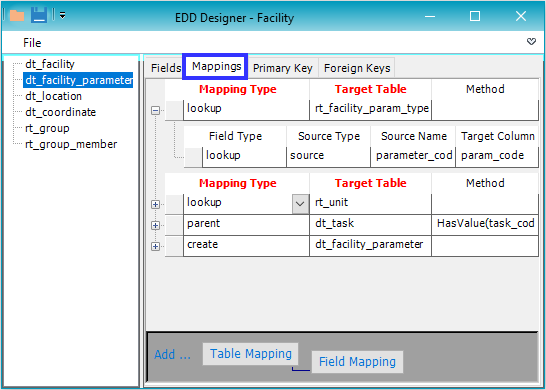Select rt_group_member in the tree
Image resolution: width=546 pixels, height=390 pixels.
(x=71, y=144)
